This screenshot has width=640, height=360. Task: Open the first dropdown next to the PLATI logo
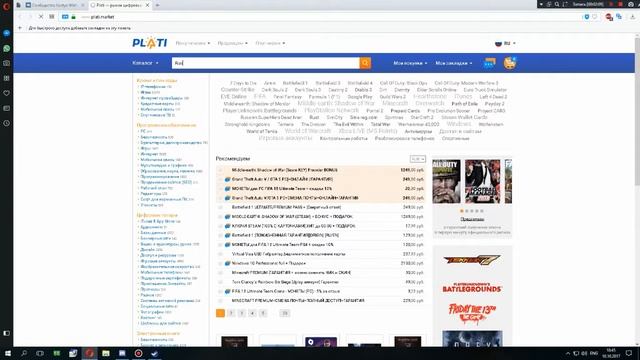(193, 43)
